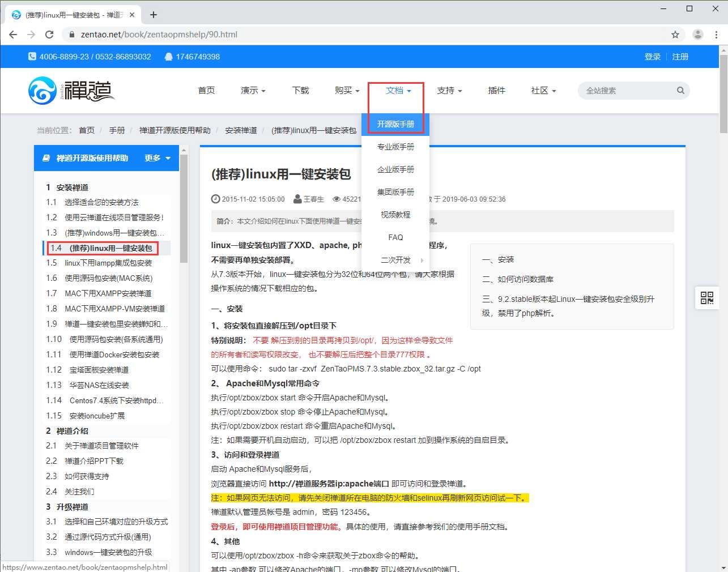Select 开源版手册 in the 文档 menu
728x572 pixels.
point(395,124)
